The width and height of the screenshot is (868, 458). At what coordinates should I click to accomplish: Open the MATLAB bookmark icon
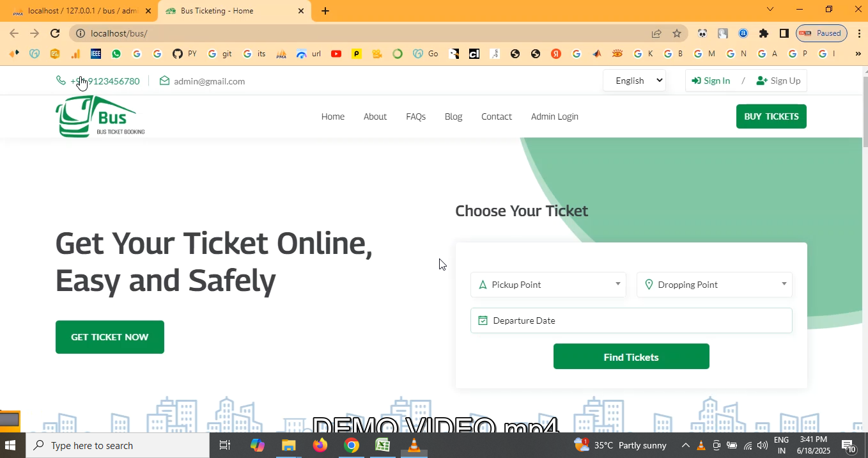[597, 54]
